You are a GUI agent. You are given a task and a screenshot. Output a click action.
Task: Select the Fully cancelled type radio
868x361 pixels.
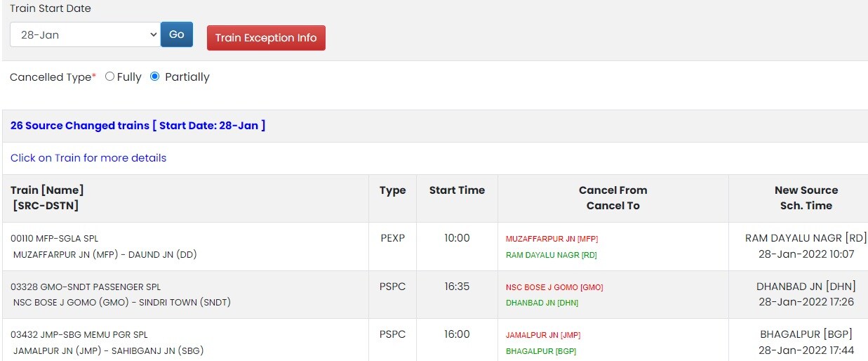pyautogui.click(x=109, y=77)
